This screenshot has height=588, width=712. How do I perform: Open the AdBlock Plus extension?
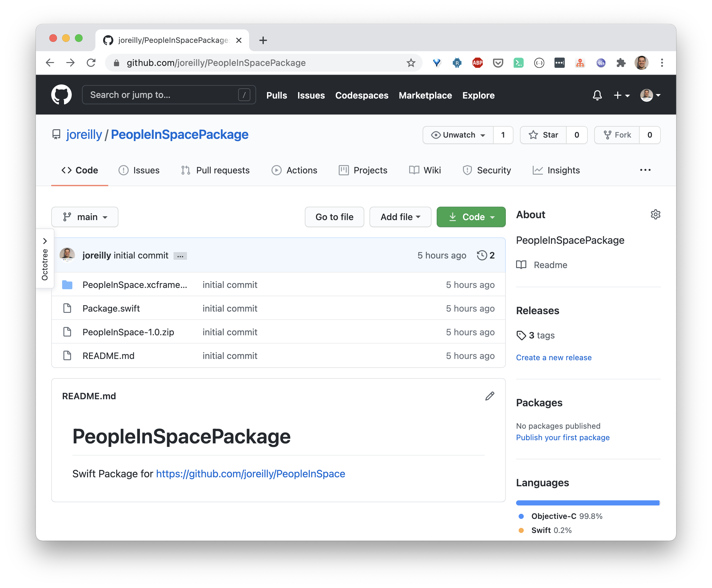click(x=477, y=63)
